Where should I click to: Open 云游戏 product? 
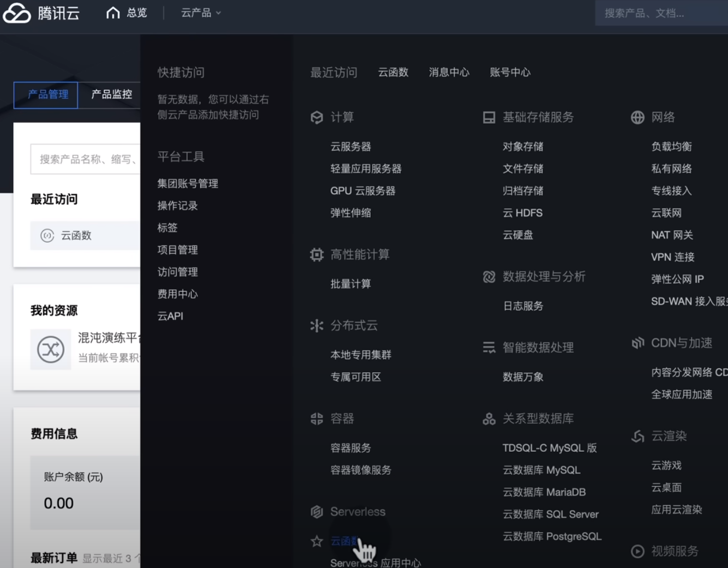[666, 465]
